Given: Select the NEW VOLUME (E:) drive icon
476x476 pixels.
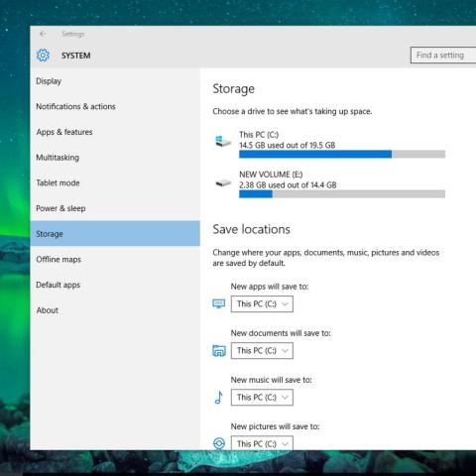Looking at the screenshot, I should (223, 182).
